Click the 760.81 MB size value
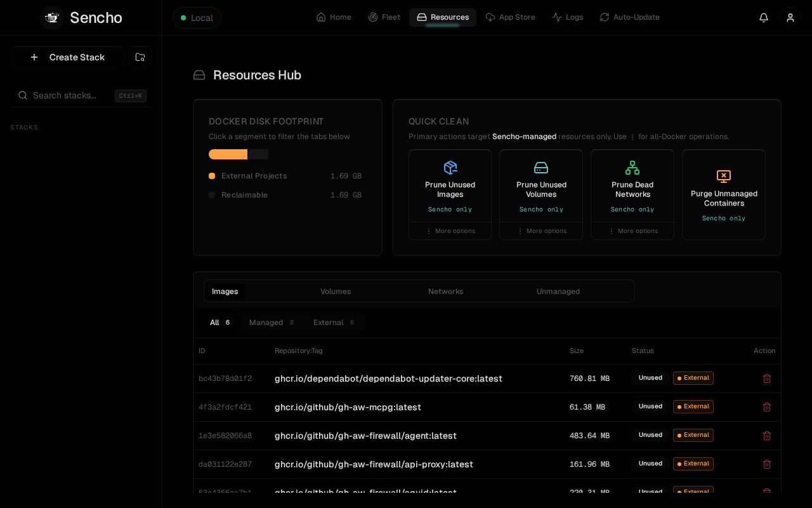 coord(589,379)
